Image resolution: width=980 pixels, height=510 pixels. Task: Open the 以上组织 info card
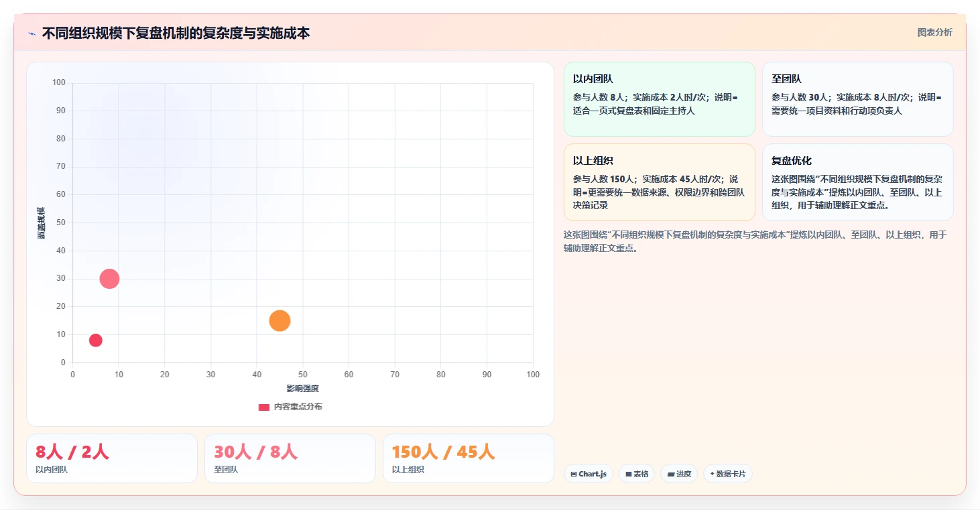click(660, 182)
